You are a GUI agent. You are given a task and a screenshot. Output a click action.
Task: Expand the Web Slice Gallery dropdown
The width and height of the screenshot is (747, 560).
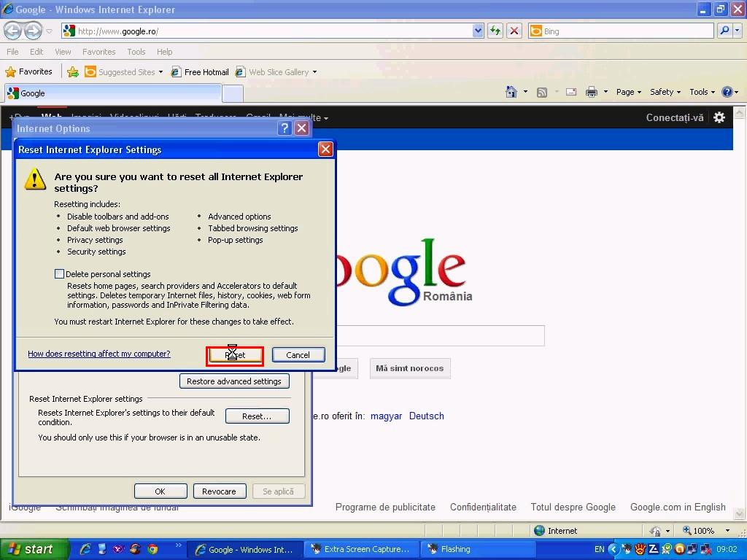tap(315, 72)
